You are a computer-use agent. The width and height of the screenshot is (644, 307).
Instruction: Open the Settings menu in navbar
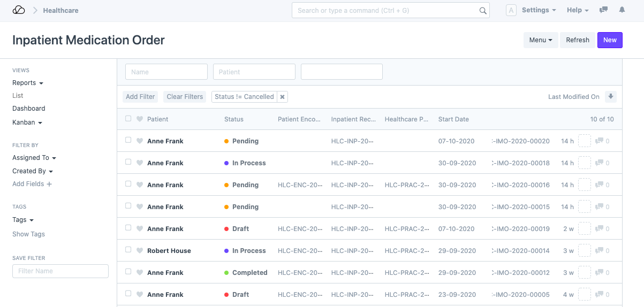[539, 10]
